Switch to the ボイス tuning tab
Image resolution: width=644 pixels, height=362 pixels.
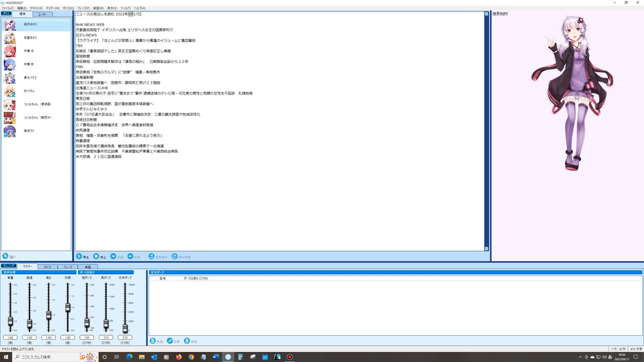pyautogui.click(x=48, y=267)
